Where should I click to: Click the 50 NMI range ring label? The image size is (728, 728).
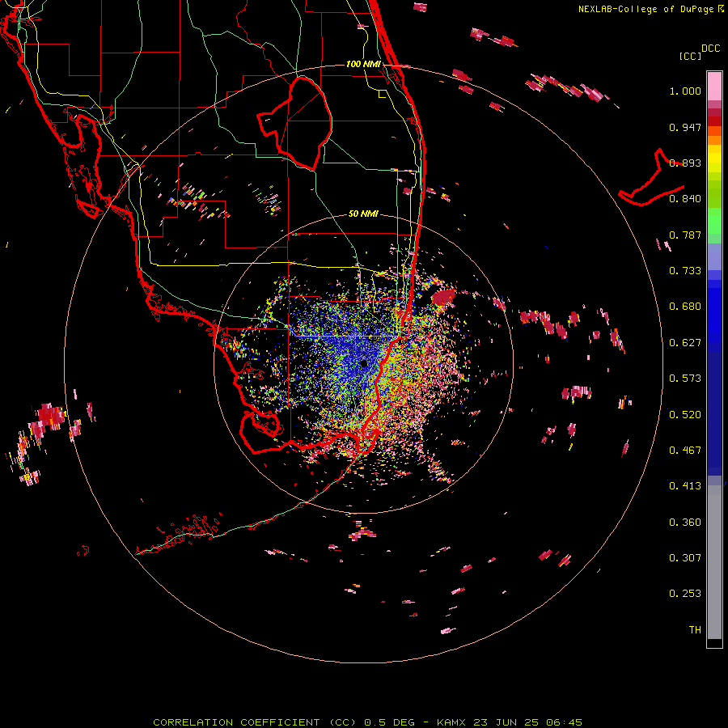(363, 214)
